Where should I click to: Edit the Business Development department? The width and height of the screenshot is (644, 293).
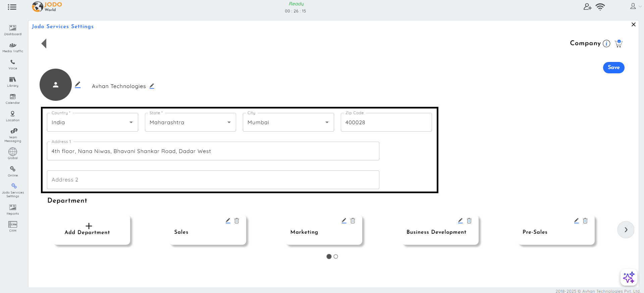461,221
